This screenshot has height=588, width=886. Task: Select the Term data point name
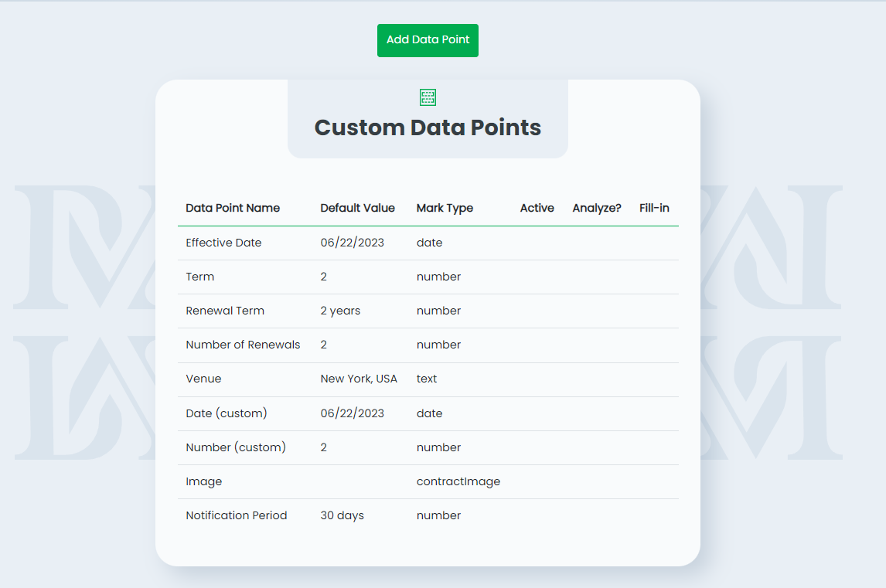point(199,277)
